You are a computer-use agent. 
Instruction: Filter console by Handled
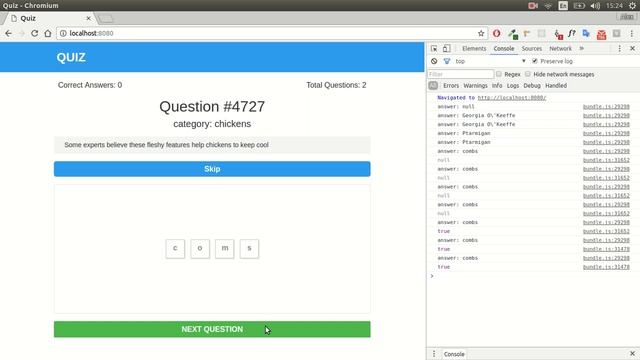pos(556,86)
